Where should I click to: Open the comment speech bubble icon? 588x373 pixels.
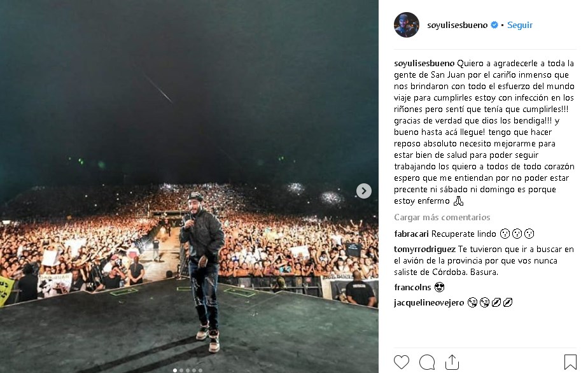(x=427, y=362)
